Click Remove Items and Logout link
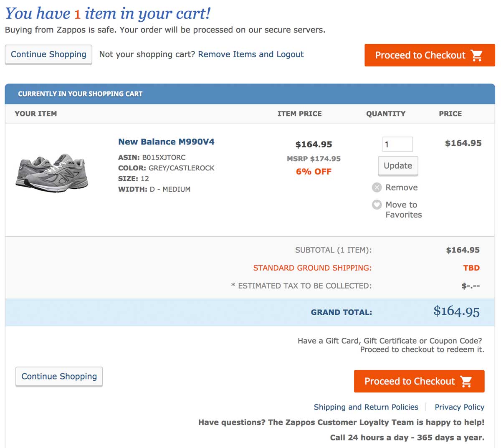Image resolution: width=501 pixels, height=448 pixels. 250,54
